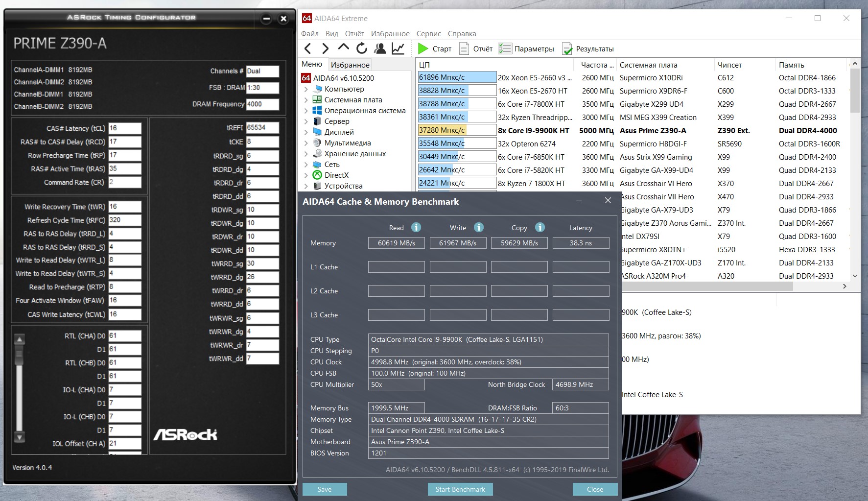
Task: Expand the Мультимедиа tree node
Action: [306, 143]
